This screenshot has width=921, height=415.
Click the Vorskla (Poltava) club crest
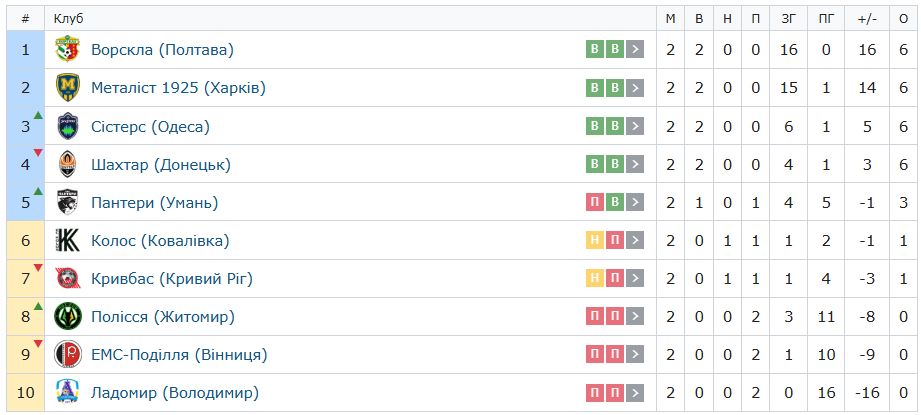(x=68, y=49)
